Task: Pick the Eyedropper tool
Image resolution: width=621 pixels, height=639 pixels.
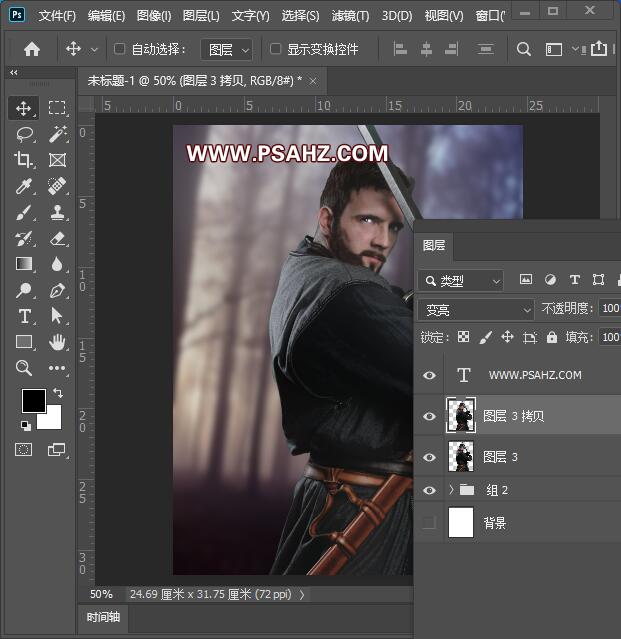Action: pos(24,186)
